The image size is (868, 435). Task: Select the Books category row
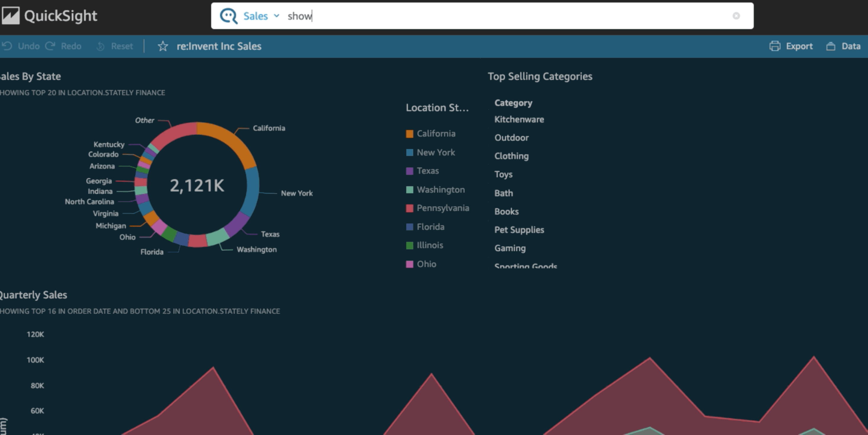pos(506,211)
